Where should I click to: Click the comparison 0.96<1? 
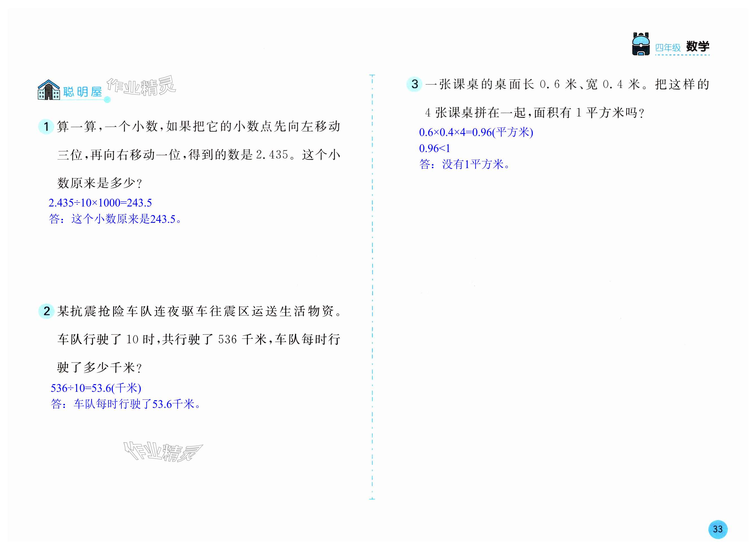click(x=434, y=148)
